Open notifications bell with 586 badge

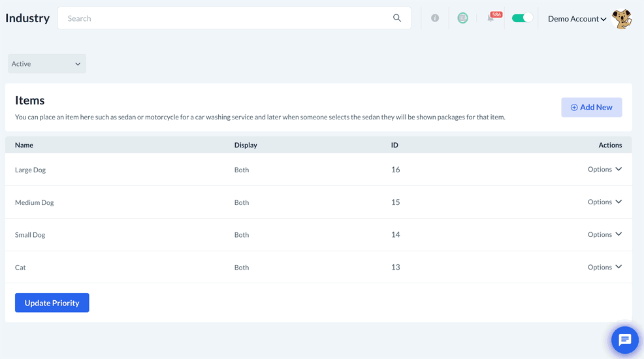point(491,18)
